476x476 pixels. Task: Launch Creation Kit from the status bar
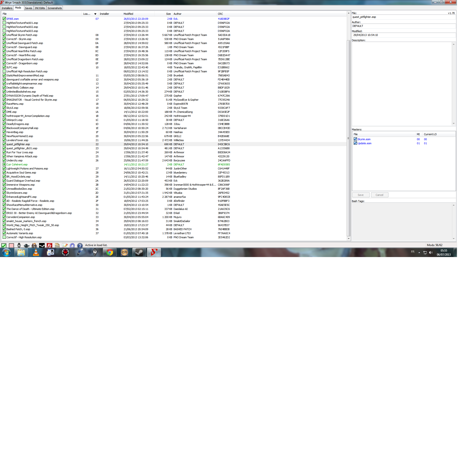[x=27, y=245]
